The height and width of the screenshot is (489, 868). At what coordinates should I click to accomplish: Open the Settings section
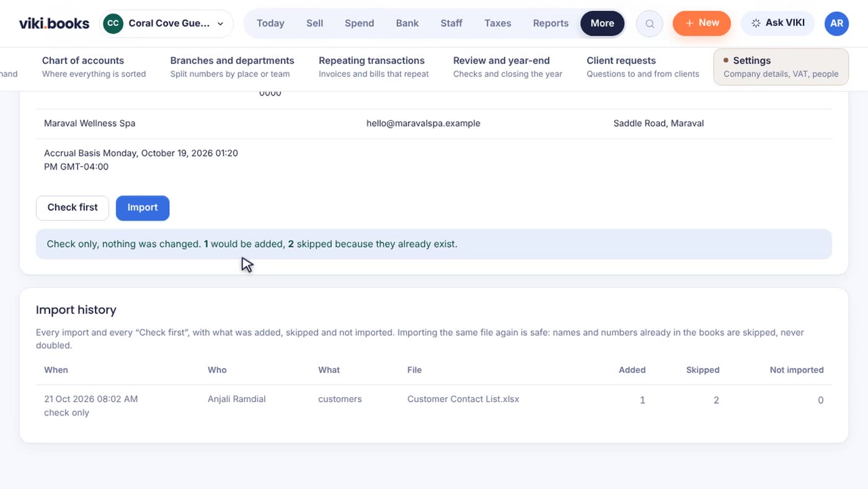tap(781, 67)
